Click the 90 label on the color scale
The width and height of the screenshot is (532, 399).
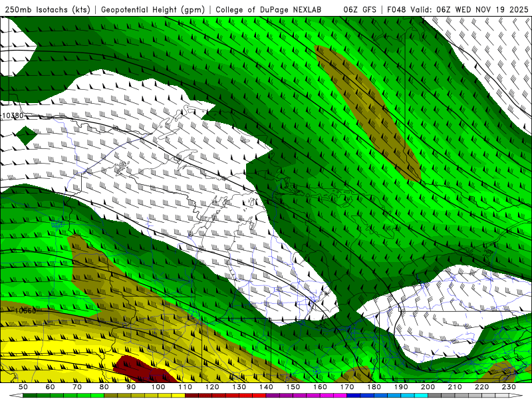[x=131, y=387]
